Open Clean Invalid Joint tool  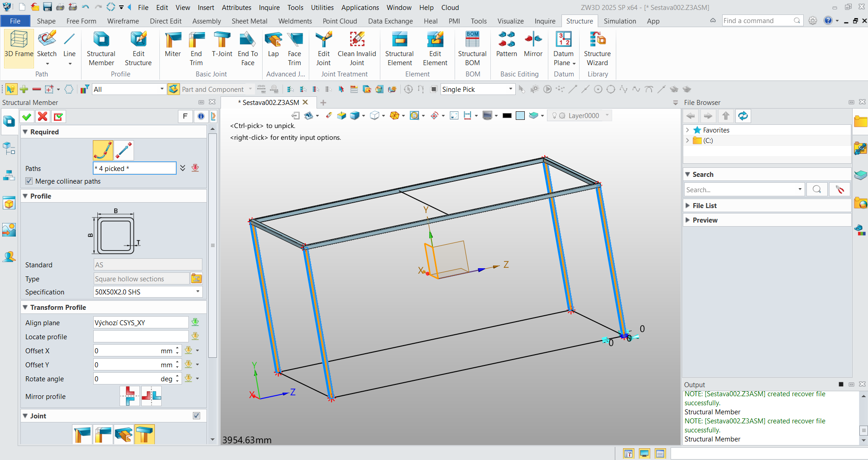[357, 48]
